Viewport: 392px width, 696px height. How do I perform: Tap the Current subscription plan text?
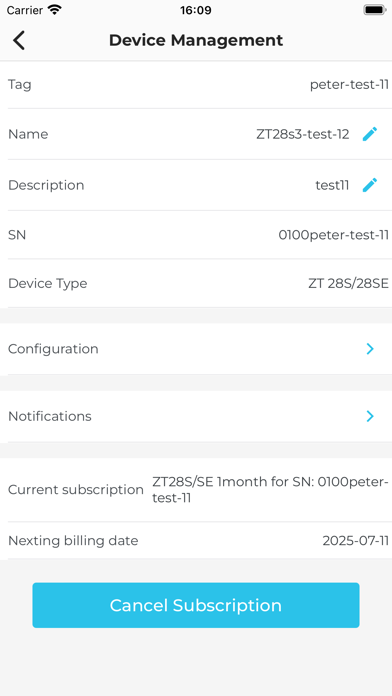point(270,490)
